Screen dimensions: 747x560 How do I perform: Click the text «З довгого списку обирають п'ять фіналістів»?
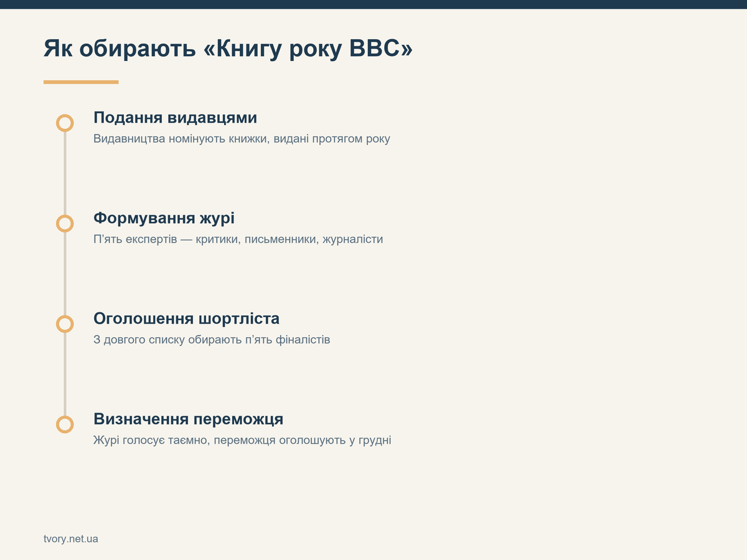click(x=212, y=340)
